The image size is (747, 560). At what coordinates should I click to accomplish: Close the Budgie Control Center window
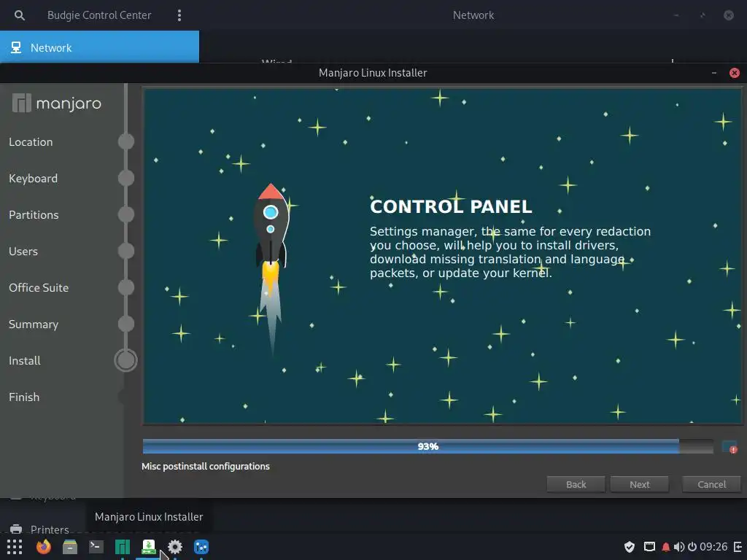[729, 15]
